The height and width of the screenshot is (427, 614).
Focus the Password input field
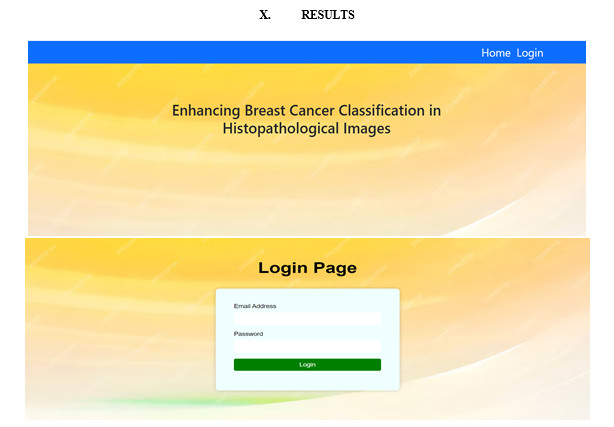pyautogui.click(x=307, y=346)
